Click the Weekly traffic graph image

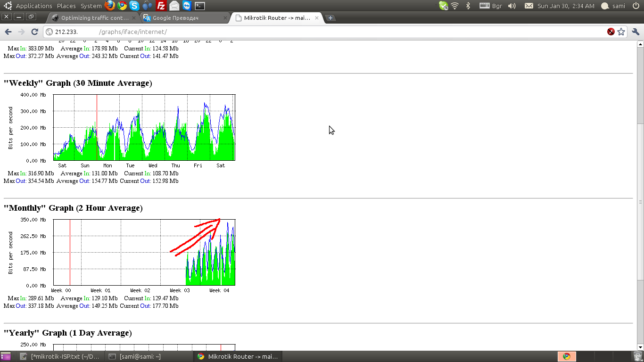(x=120, y=130)
